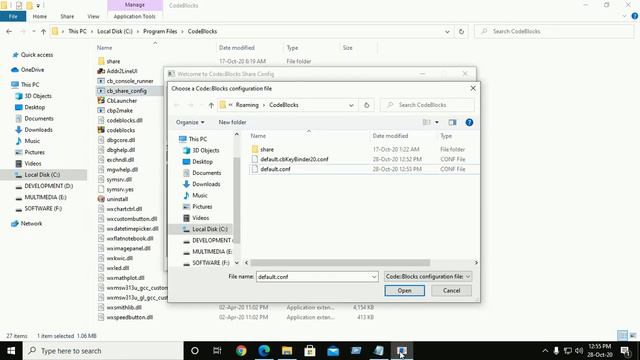This screenshot has height=360, width=640.
Task: Select Downloads in dialog navigation tree
Action: tap(206, 184)
